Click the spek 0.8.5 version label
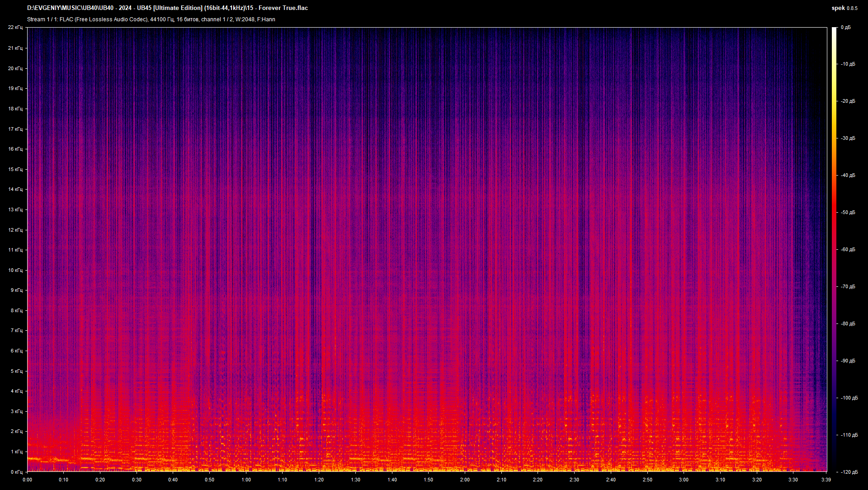 click(844, 8)
